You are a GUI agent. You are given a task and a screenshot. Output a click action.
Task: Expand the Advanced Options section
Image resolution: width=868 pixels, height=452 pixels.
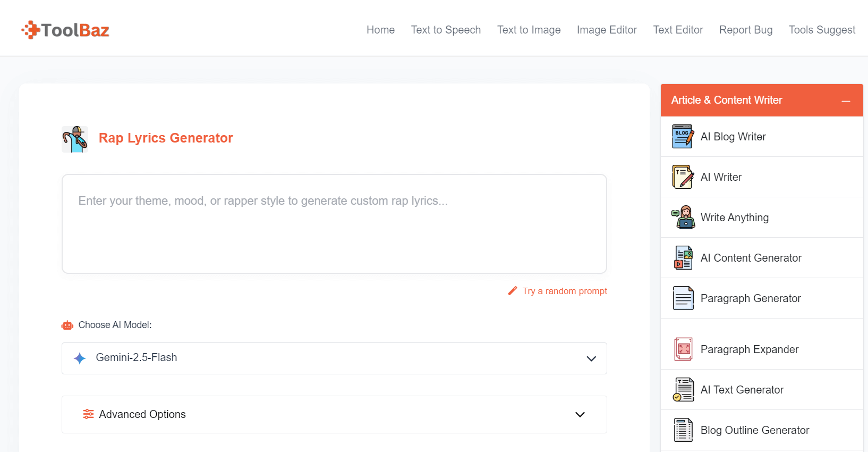tap(334, 414)
